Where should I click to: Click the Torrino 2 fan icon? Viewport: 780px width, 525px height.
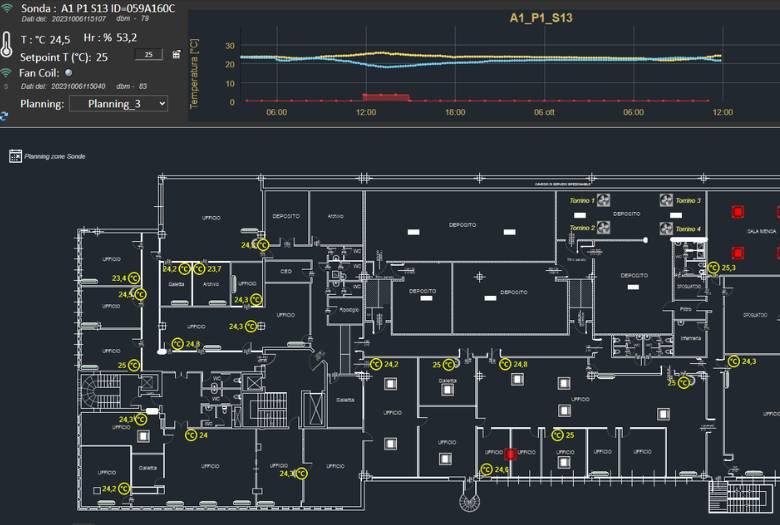coord(603,228)
